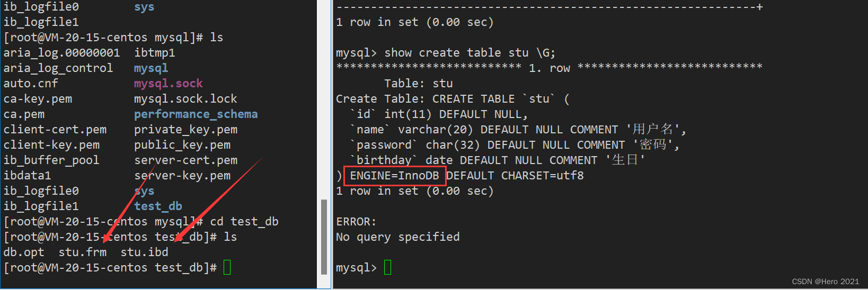The width and height of the screenshot is (868, 290).
Task: Click the CSDN @Hero 2021 watermark
Action: coord(826,282)
